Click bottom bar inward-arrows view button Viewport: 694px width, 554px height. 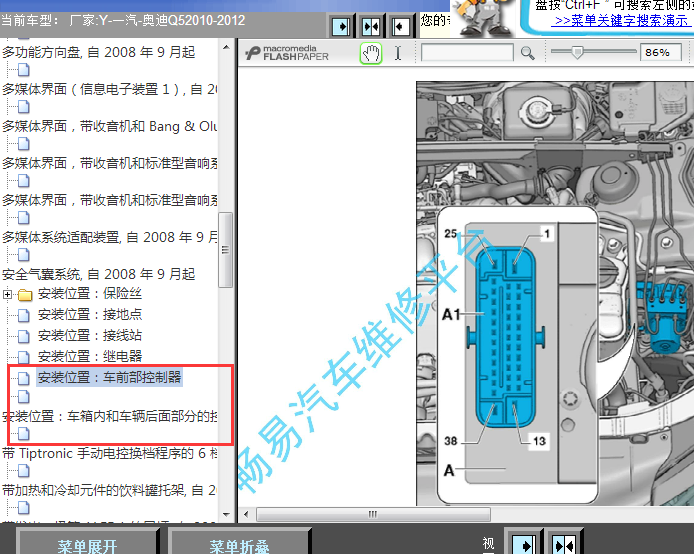click(564, 543)
